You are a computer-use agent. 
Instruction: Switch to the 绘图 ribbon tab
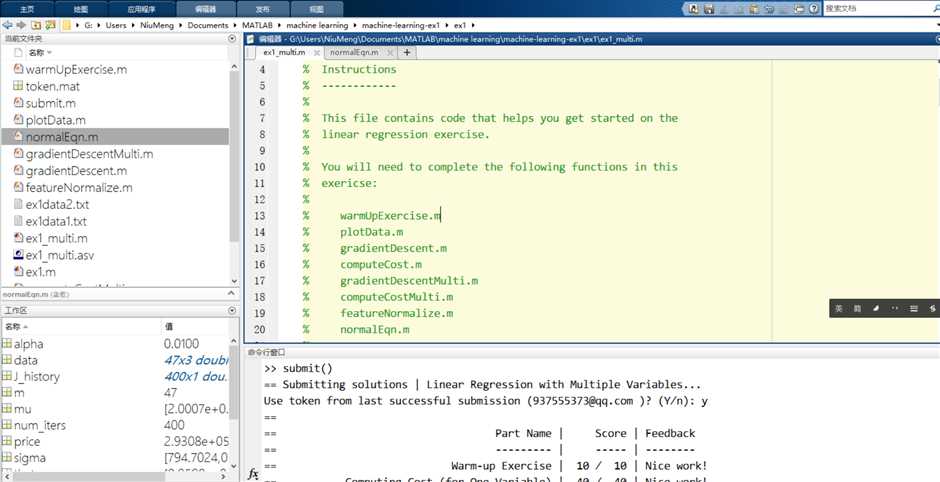pos(81,9)
